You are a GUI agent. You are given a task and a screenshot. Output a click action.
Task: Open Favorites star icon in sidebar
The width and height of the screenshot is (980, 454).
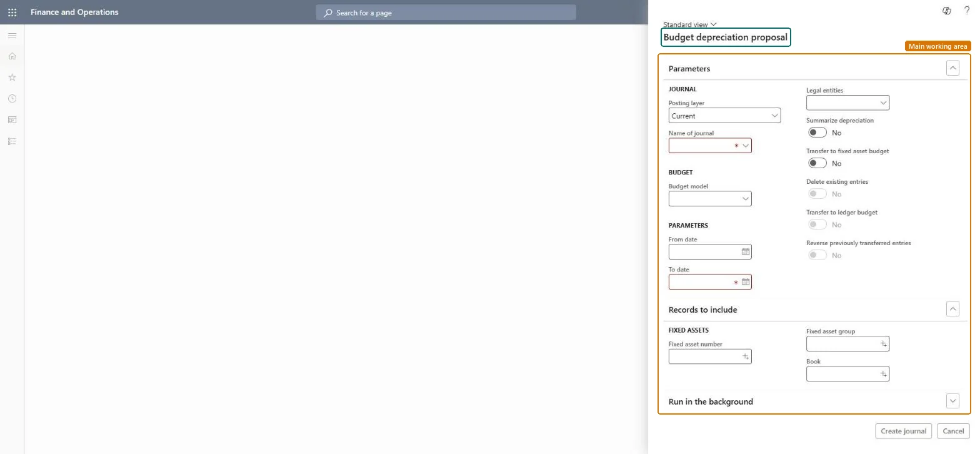click(12, 78)
